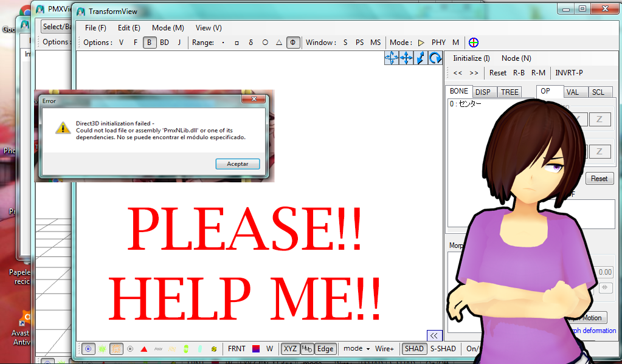Open the Iinitialize (I) menu
The width and height of the screenshot is (622, 364).
[x=471, y=58]
